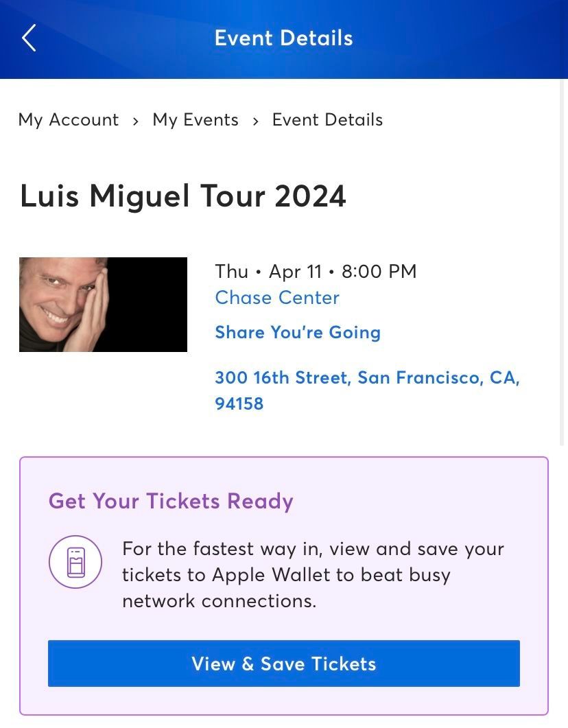Go to the My Account breadcrumb

(x=69, y=120)
